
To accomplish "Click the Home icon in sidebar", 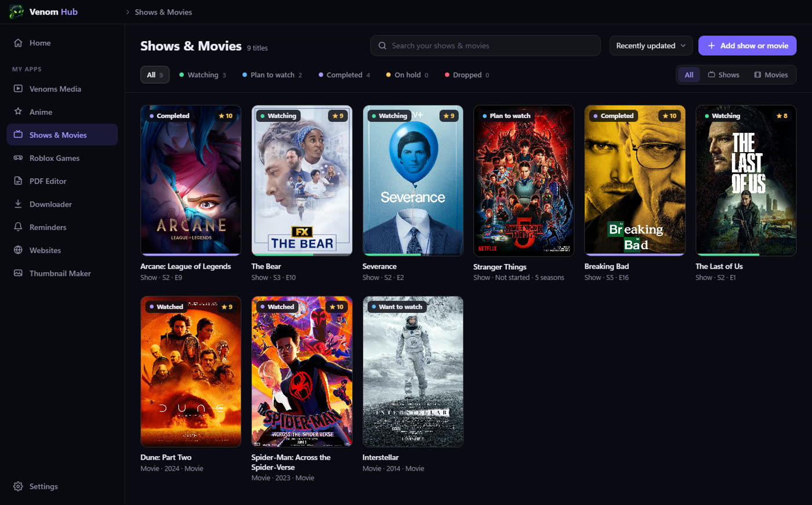I will point(18,43).
